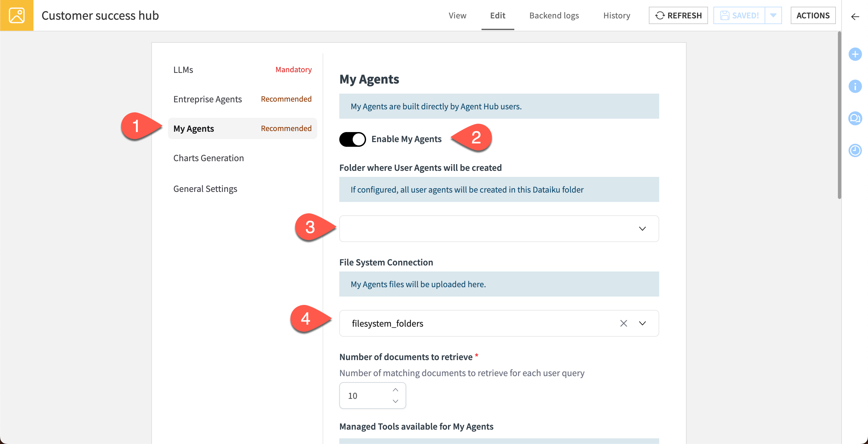Click the yellow image app icon
The height and width of the screenshot is (444, 868).
16,15
